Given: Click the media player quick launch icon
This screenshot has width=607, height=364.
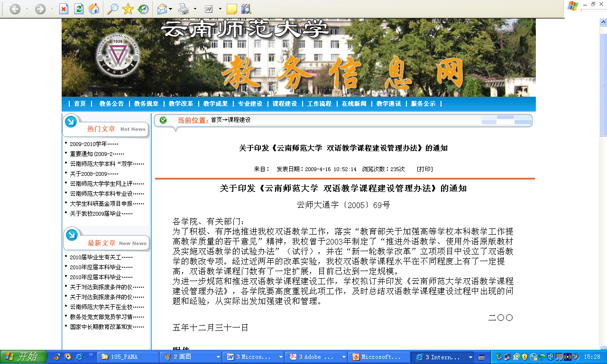Looking at the screenshot, I should pos(68,357).
